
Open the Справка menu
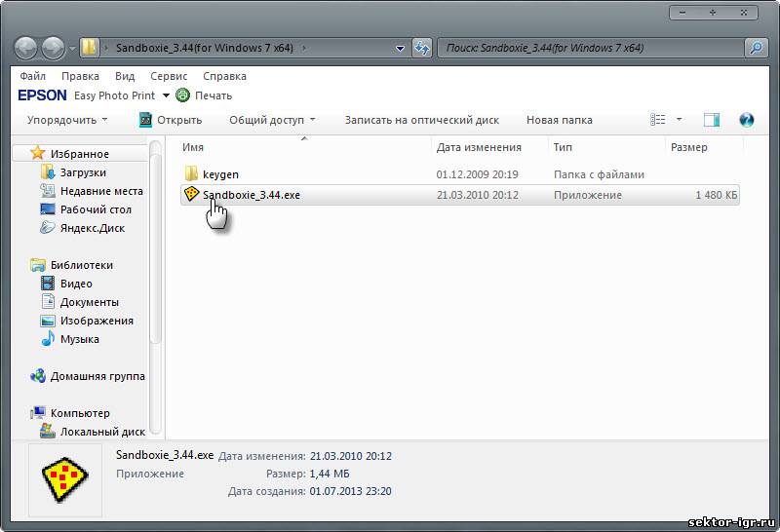pyautogui.click(x=224, y=76)
